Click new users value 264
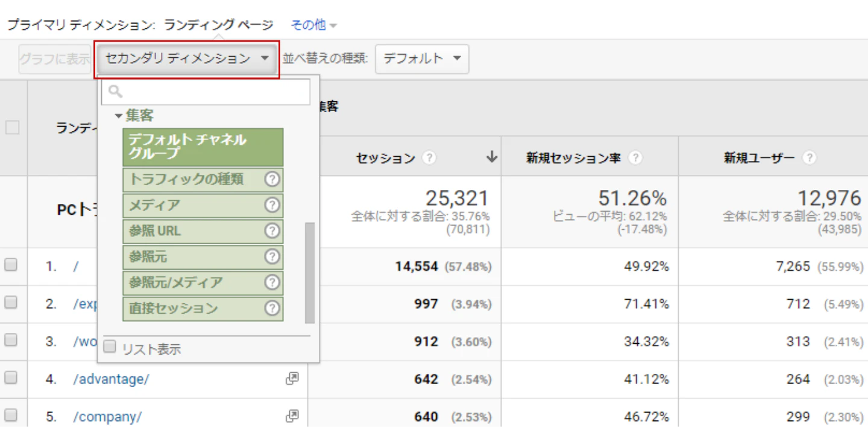 (798, 379)
